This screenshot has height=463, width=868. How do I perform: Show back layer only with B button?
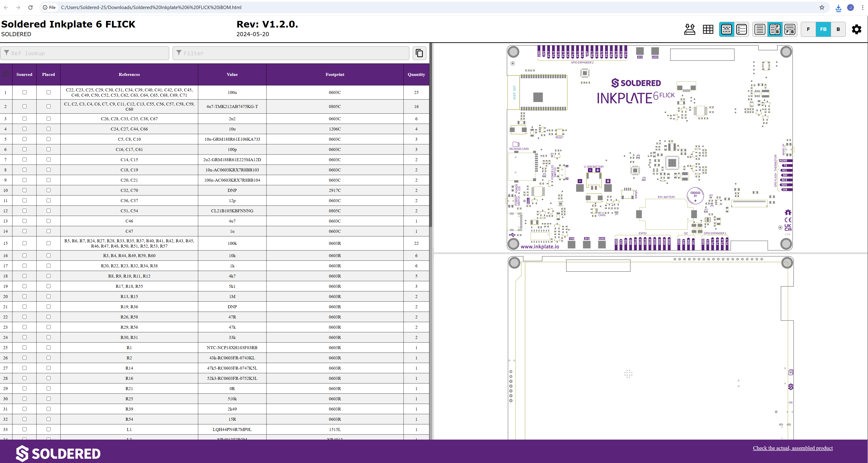click(x=838, y=29)
